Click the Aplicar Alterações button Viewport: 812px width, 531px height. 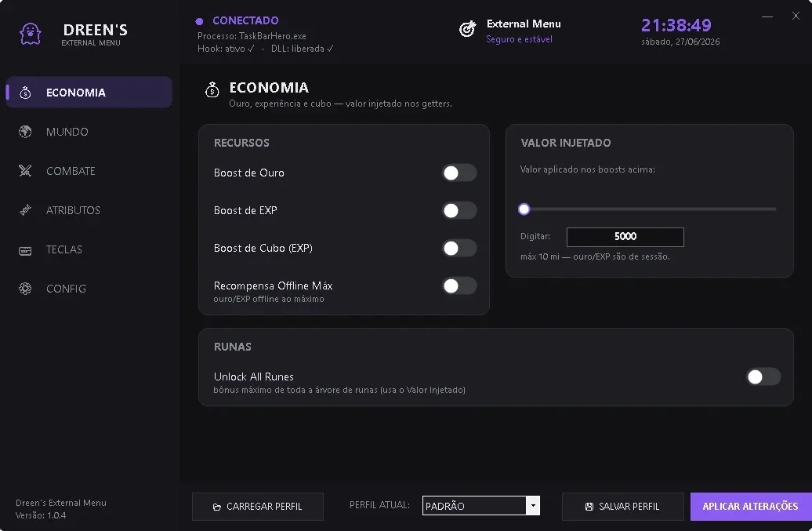751,507
